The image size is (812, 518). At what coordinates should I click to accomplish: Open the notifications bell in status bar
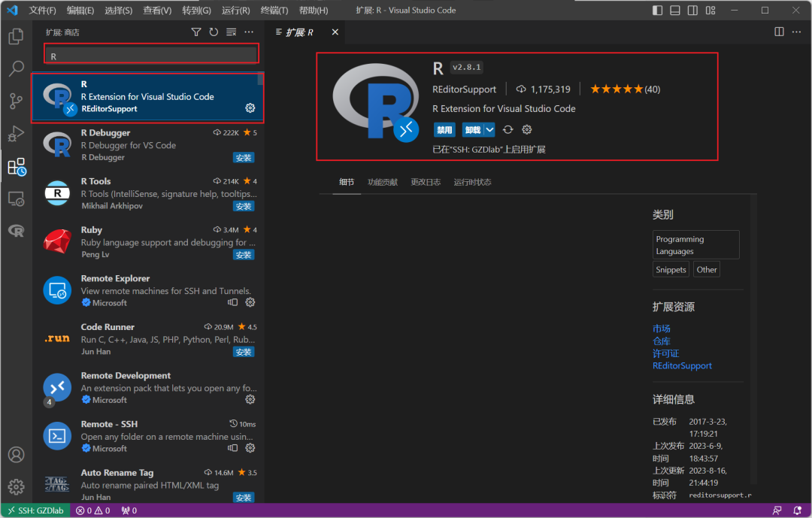[798, 510]
